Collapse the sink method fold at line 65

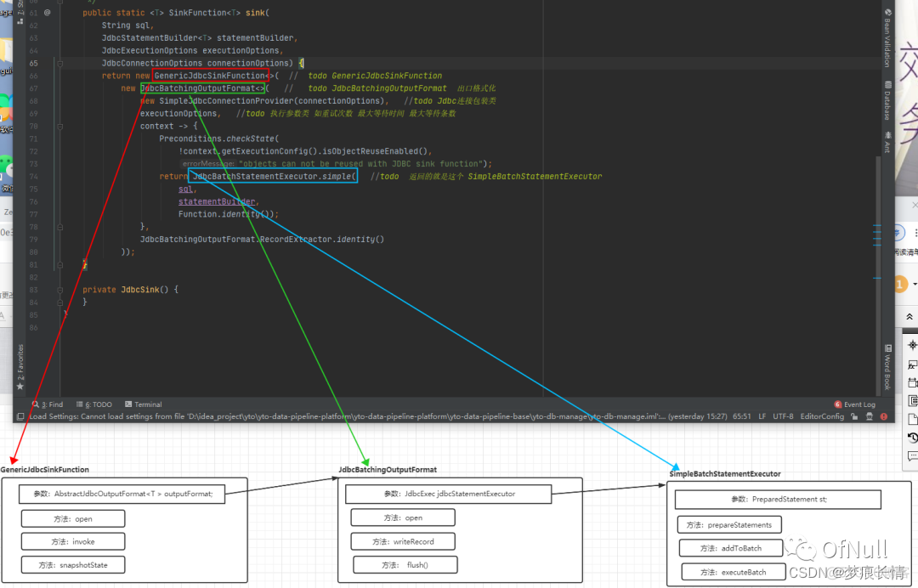point(60,64)
